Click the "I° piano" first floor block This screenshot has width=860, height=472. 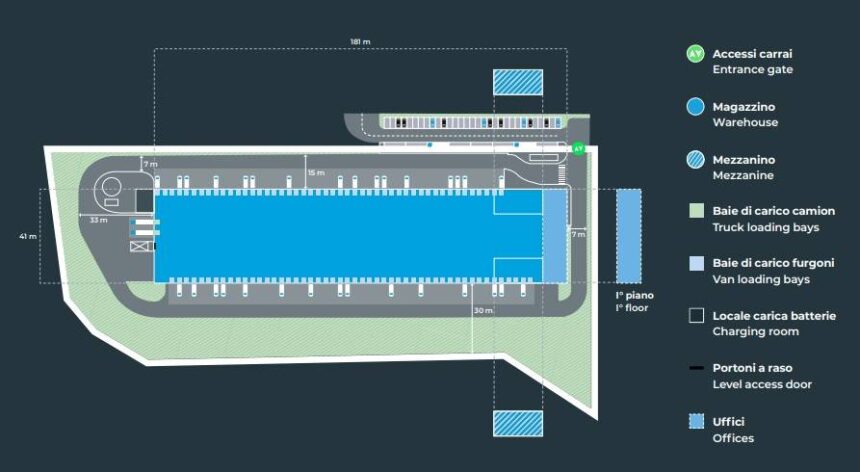[628, 235]
